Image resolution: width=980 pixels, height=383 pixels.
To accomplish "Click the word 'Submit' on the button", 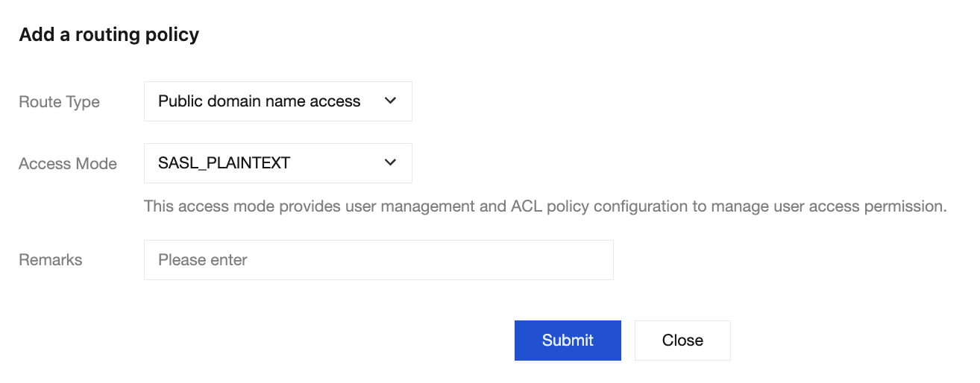I will click(568, 341).
